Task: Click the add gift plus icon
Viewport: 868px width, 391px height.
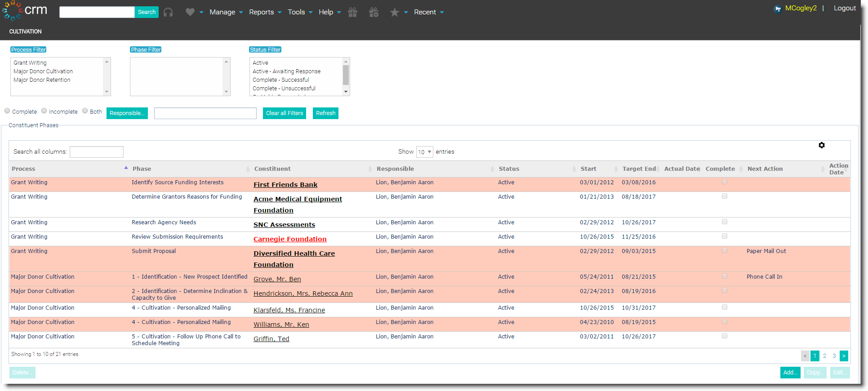Action: click(x=374, y=12)
